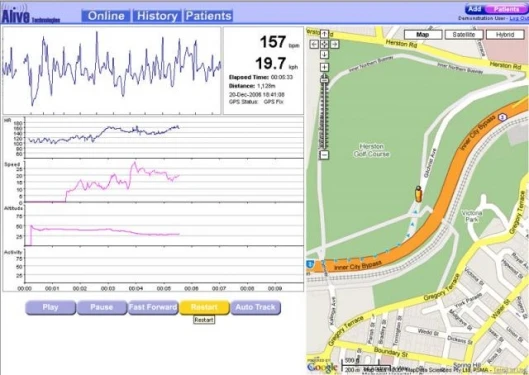Pan the map up arrow
This screenshot has width=529, height=375.
pyautogui.click(x=324, y=34)
